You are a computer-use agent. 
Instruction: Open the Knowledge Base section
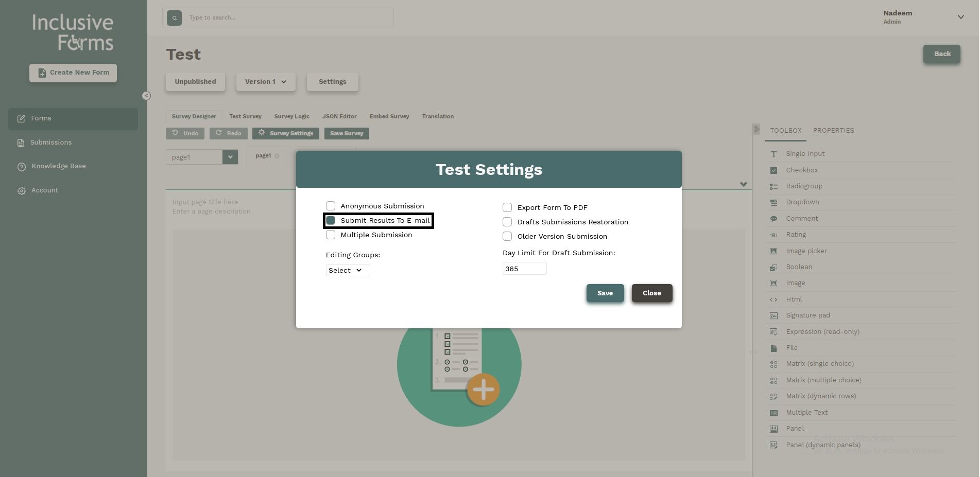58,166
